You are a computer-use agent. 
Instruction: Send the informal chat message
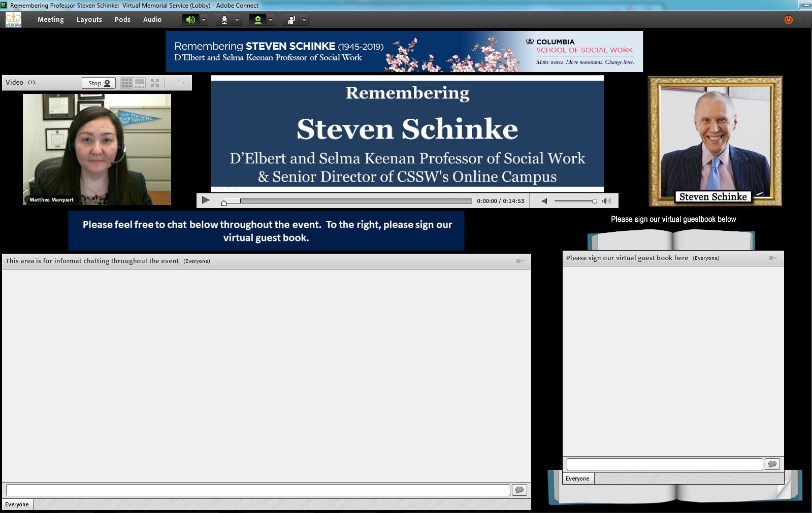[x=519, y=490]
